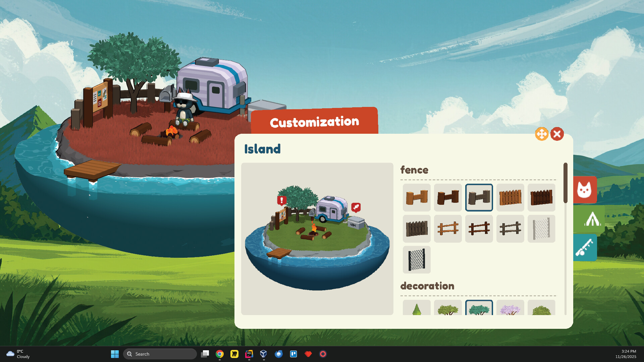The height and width of the screenshot is (362, 644).
Task: Select the white chain-link fence style
Action: tap(541, 229)
